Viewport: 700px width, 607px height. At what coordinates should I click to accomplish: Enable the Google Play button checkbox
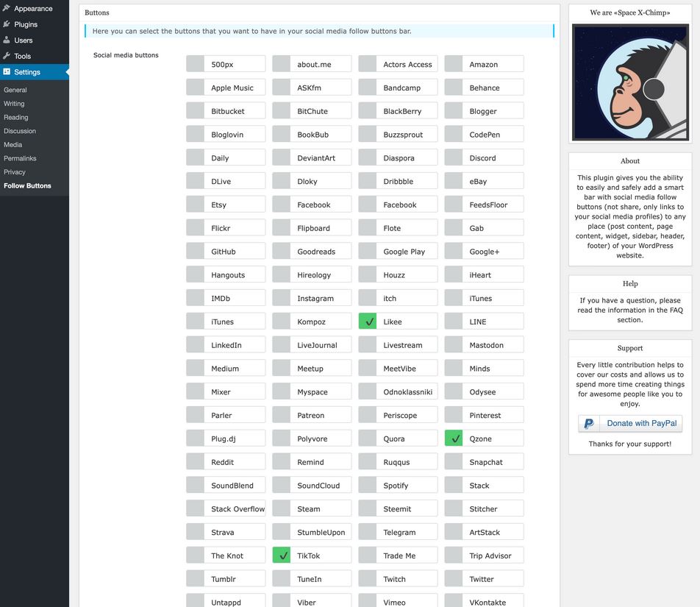pos(368,251)
